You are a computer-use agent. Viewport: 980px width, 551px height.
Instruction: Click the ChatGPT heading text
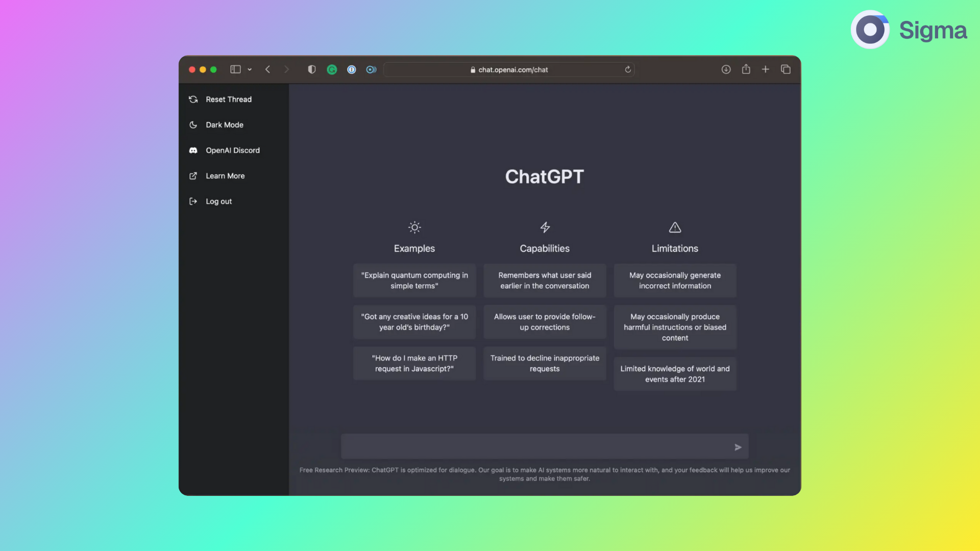click(x=545, y=177)
